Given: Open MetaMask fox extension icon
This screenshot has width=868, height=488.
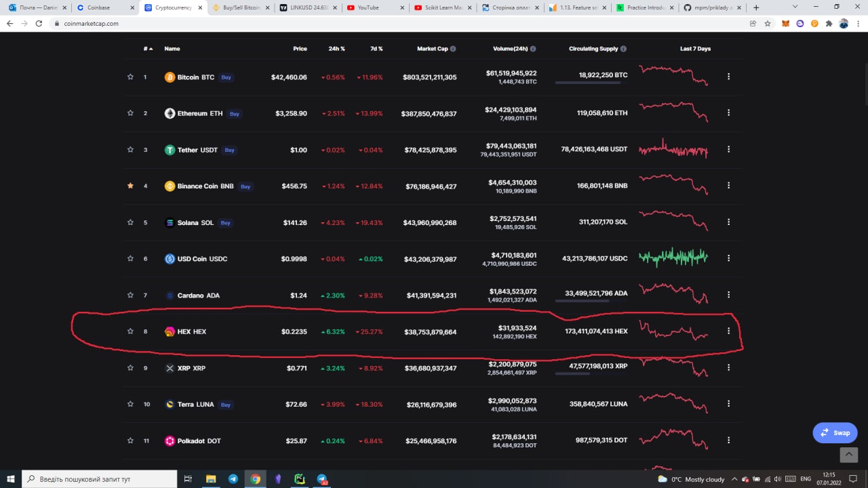Looking at the screenshot, I should coord(785,23).
